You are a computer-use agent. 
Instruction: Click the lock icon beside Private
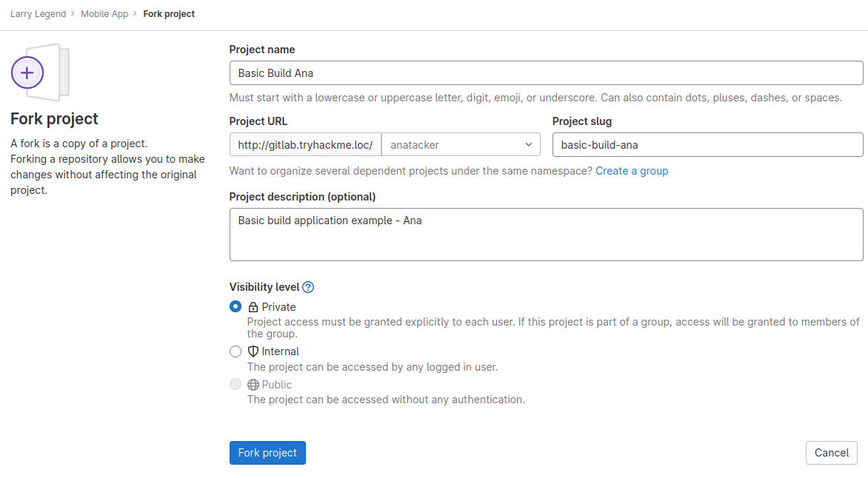tap(252, 306)
